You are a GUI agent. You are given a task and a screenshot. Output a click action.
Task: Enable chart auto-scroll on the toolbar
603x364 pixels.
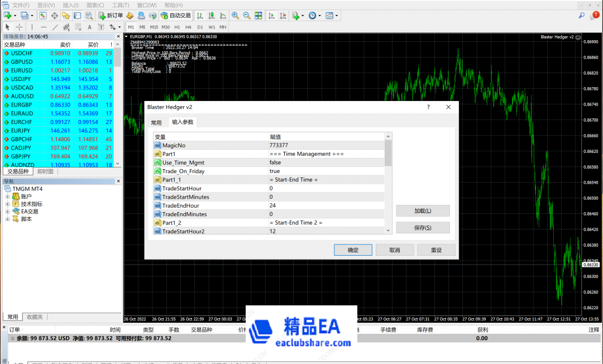pos(272,16)
